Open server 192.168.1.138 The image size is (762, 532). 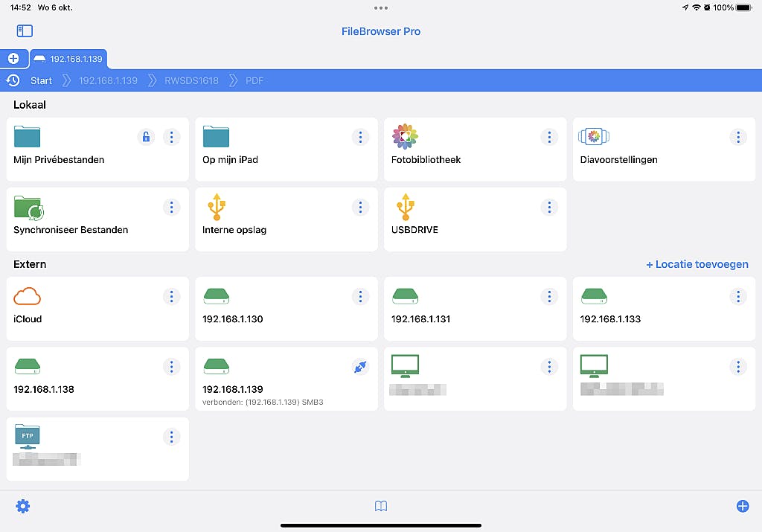click(97, 379)
